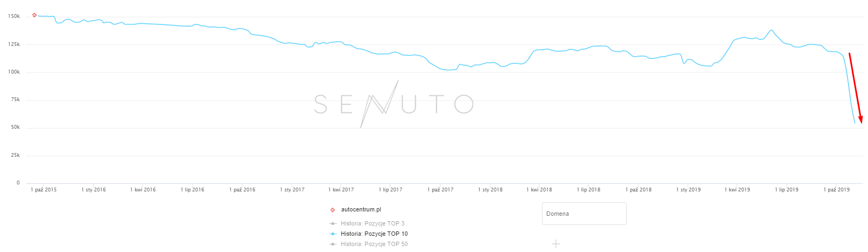
Task: Click the red diamond icon beside autocentrum.pl
Action: pyautogui.click(x=333, y=210)
